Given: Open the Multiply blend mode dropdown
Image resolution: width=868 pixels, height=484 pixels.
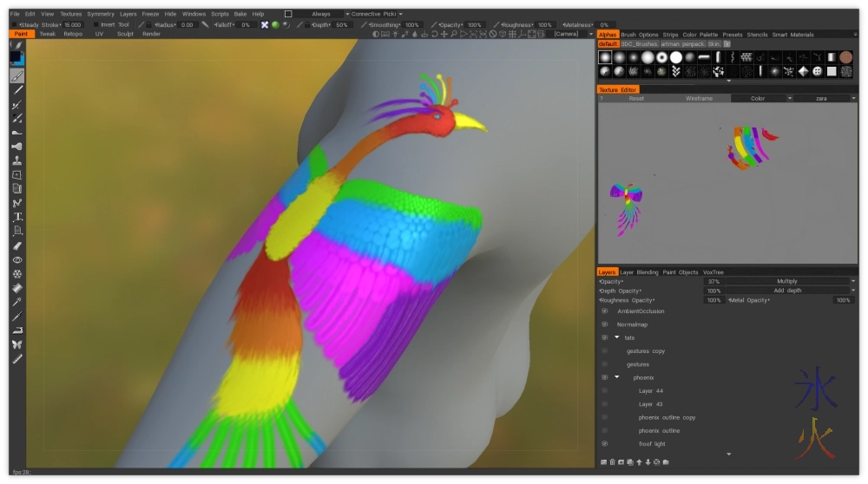Looking at the screenshot, I should pos(803,281).
